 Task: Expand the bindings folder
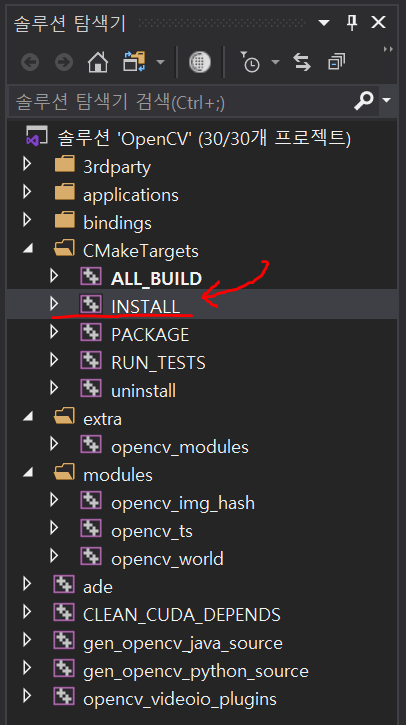tap(27, 221)
